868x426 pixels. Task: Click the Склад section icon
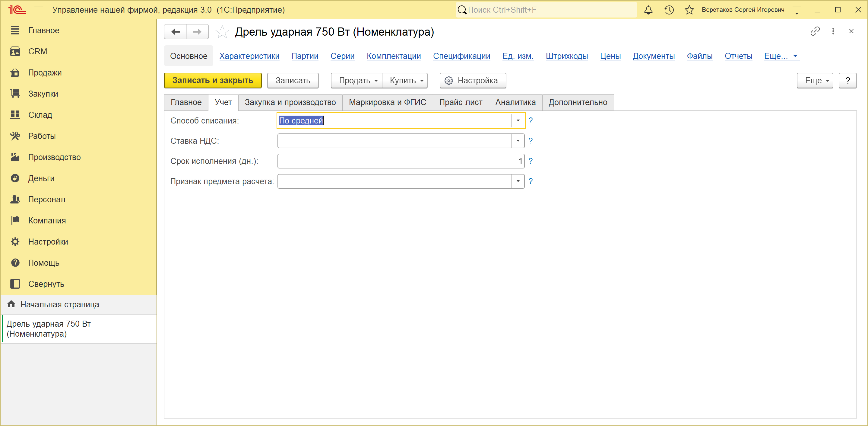click(x=15, y=115)
